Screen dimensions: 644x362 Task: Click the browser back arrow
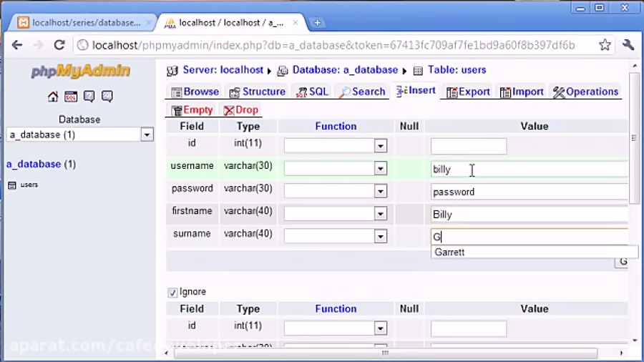click(x=17, y=45)
